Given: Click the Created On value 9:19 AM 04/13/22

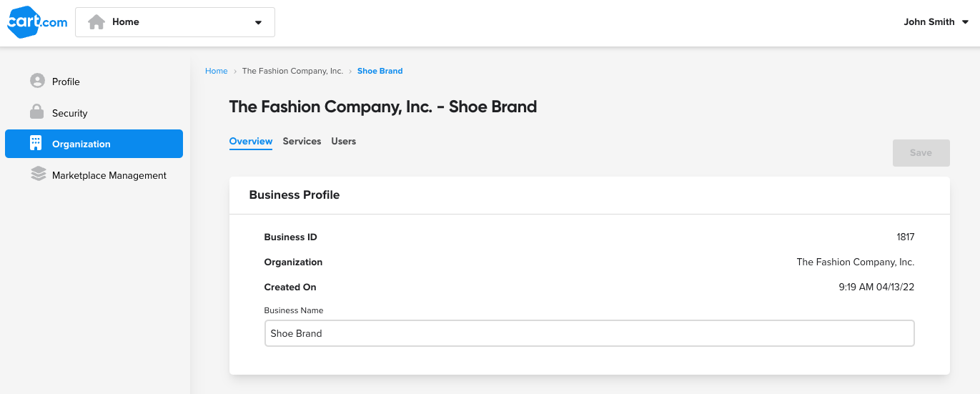Looking at the screenshot, I should tap(876, 287).
